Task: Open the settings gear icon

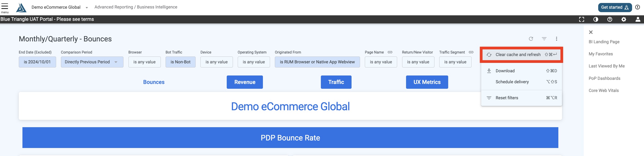Action: [x=624, y=19]
